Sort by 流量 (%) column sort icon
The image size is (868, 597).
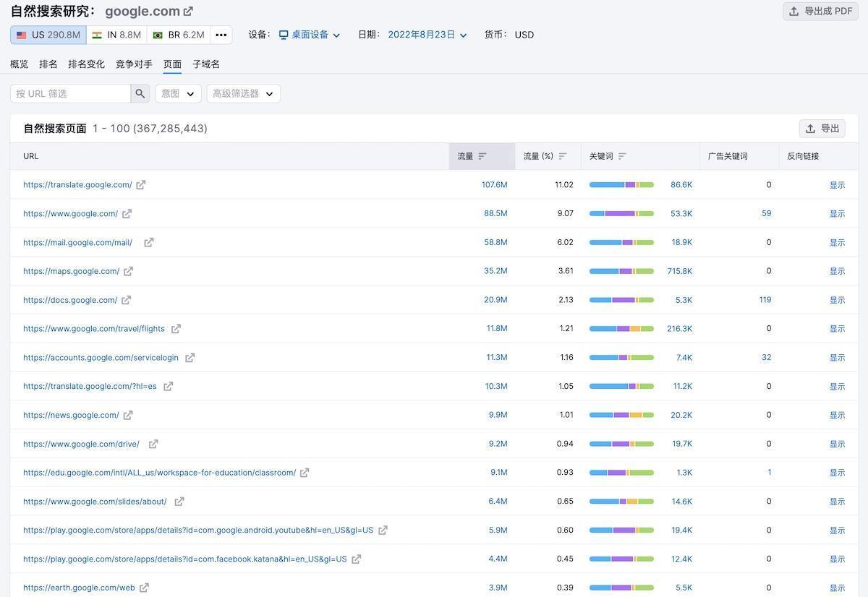[563, 156]
